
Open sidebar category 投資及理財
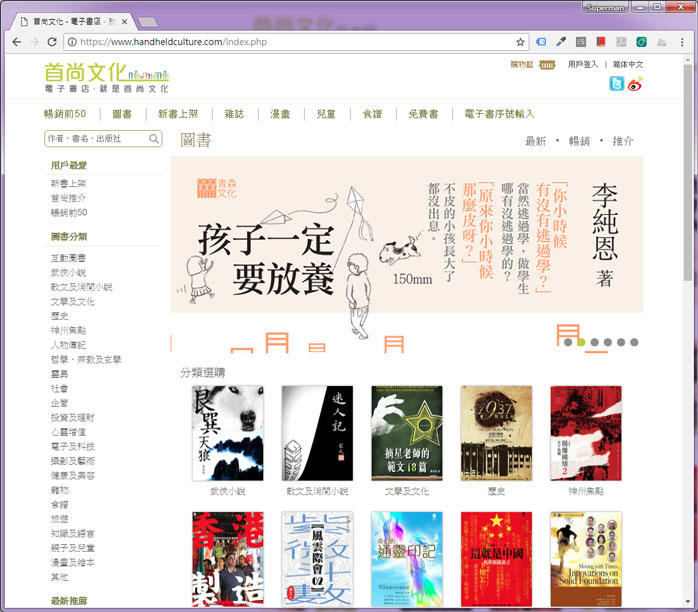[73, 417]
